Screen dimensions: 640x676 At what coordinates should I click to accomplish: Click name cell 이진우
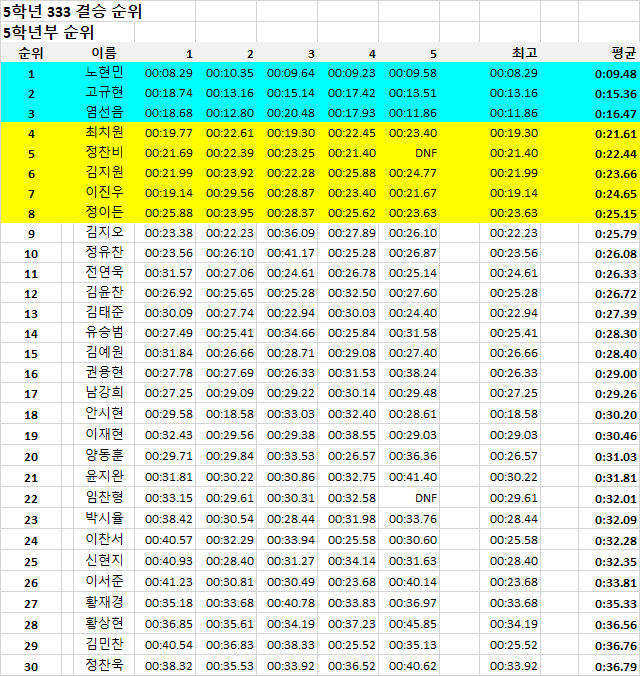click(x=104, y=192)
